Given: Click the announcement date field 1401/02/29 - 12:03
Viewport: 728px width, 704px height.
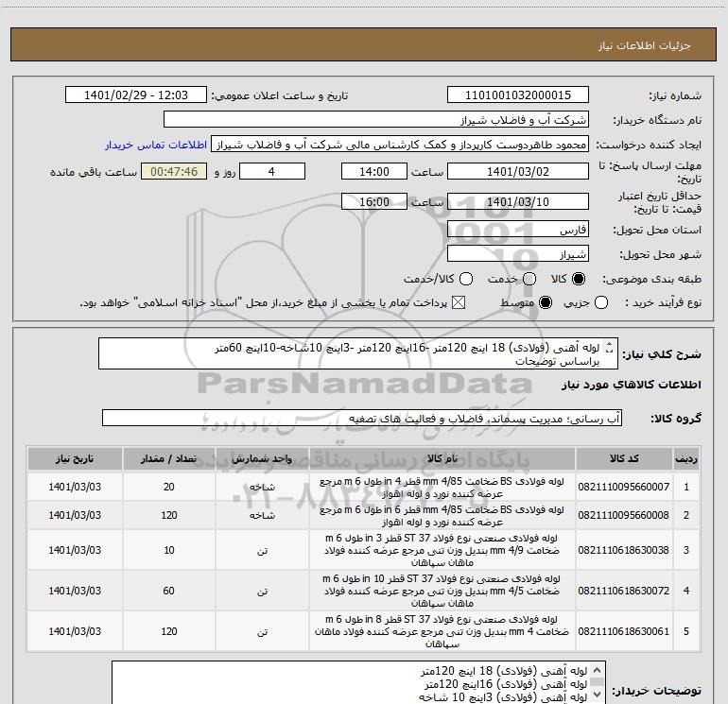Looking at the screenshot, I should pos(136,95).
